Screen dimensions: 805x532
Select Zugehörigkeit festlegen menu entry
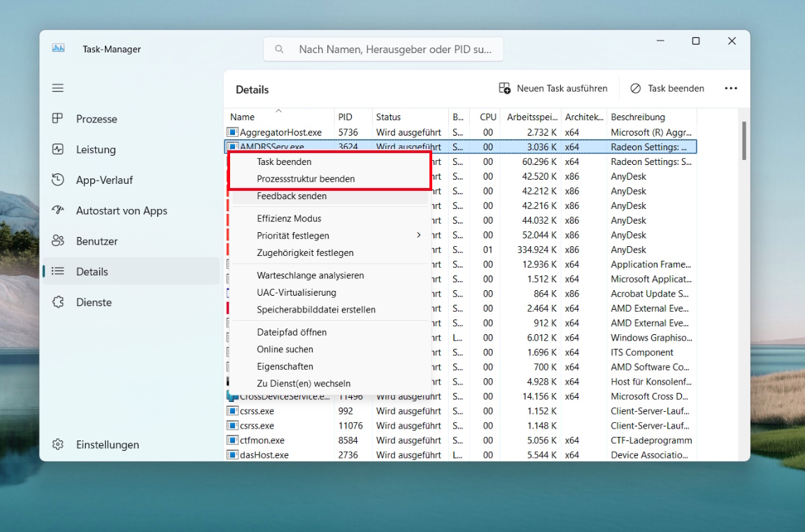coord(329,252)
